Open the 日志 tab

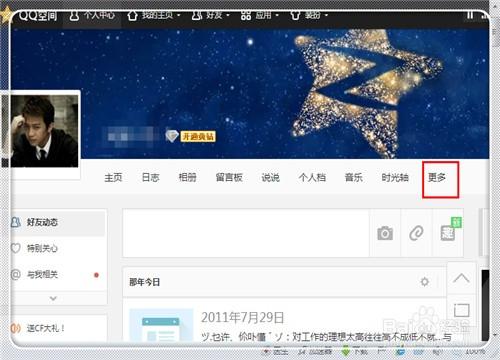[x=150, y=177]
